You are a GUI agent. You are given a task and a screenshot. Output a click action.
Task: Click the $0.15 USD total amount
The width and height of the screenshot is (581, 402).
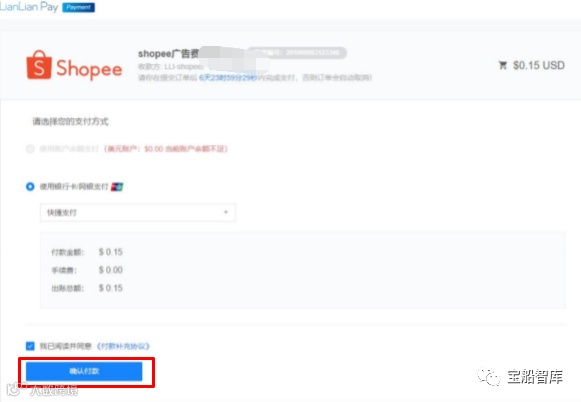point(539,65)
